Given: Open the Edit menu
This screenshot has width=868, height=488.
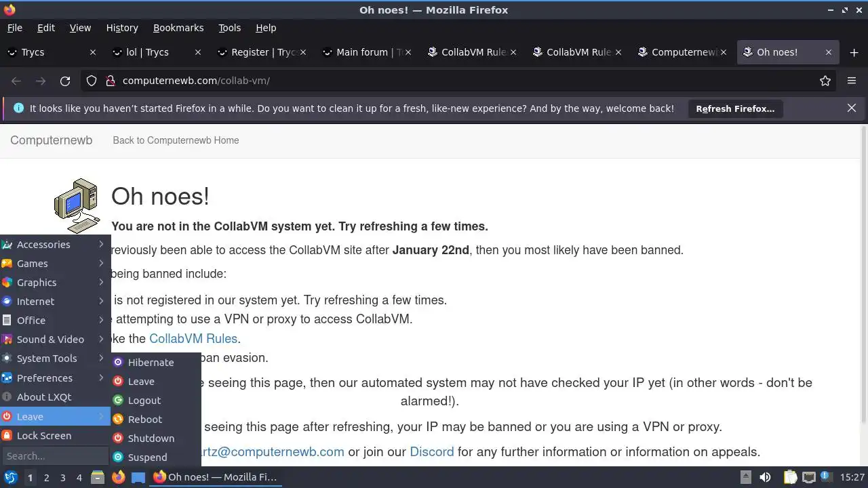Looking at the screenshot, I should (x=46, y=28).
